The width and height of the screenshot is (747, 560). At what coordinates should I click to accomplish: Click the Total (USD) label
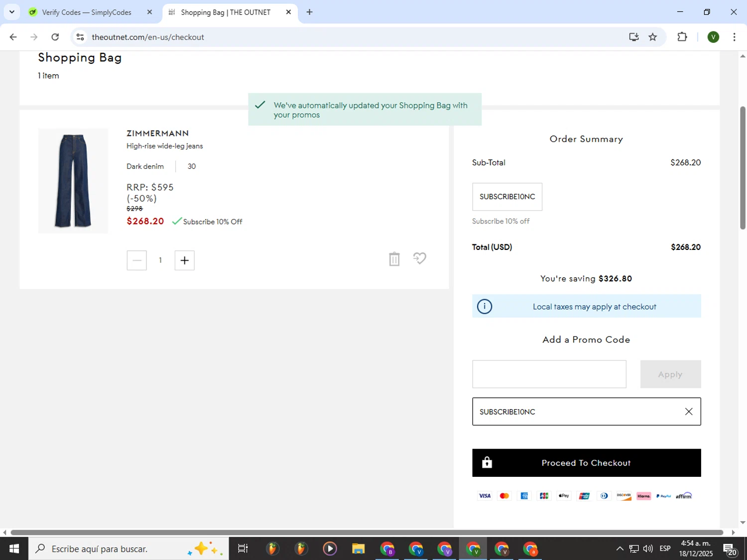[492, 247]
